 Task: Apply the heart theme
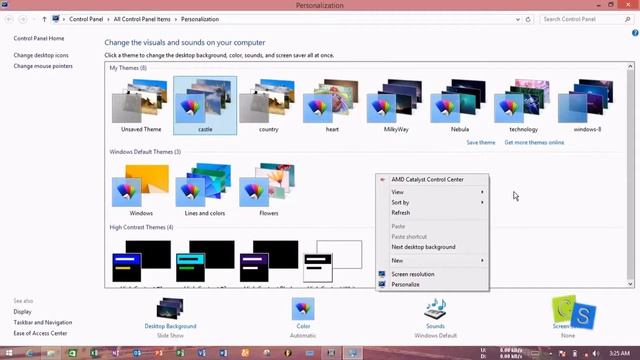[332, 105]
